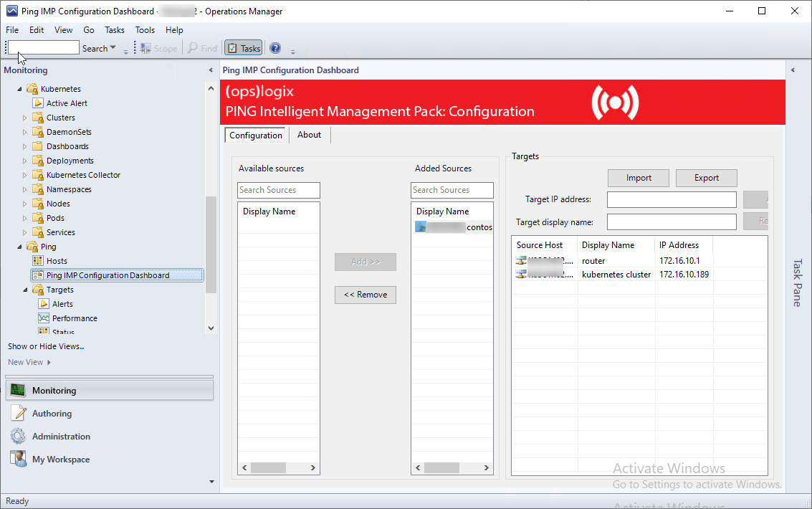Click the Ping folder icon
This screenshot has height=509, width=812.
[x=32, y=247]
